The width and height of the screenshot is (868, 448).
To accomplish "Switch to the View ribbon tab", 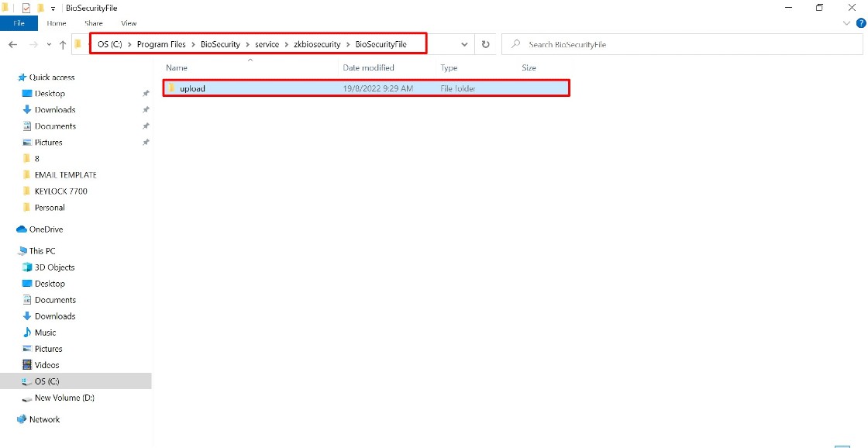I will [129, 23].
